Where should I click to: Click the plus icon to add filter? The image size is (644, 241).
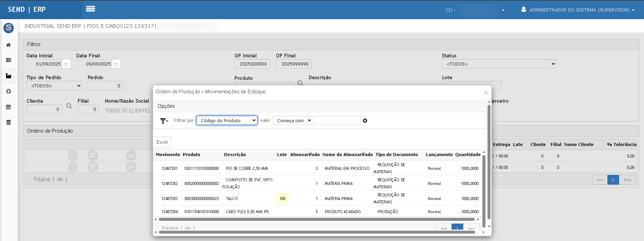365,121
